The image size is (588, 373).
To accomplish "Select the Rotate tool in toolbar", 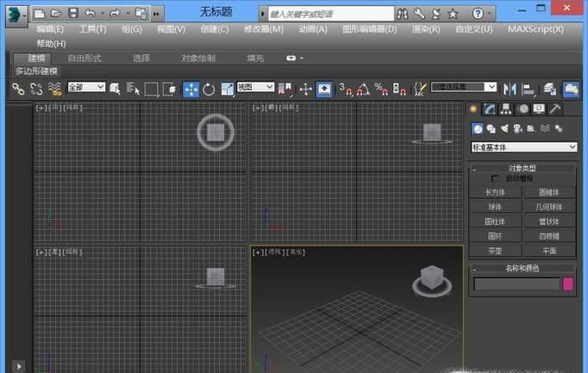I will coord(209,89).
